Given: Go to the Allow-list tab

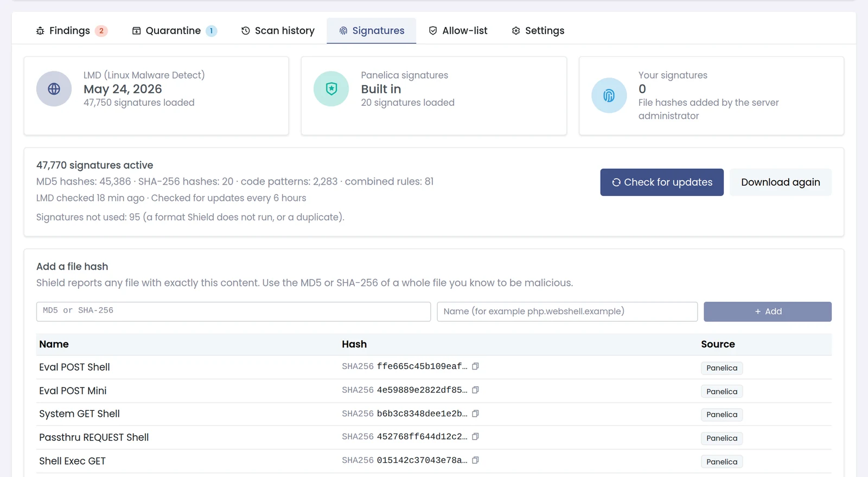Looking at the screenshot, I should click(458, 31).
